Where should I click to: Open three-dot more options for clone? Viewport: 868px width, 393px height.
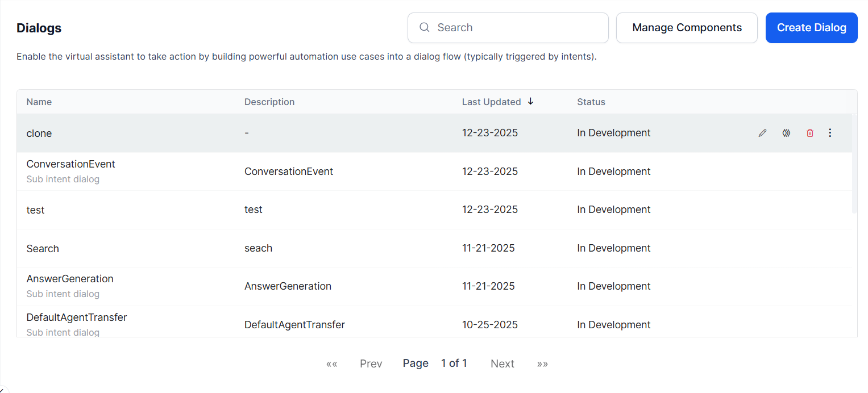[830, 133]
